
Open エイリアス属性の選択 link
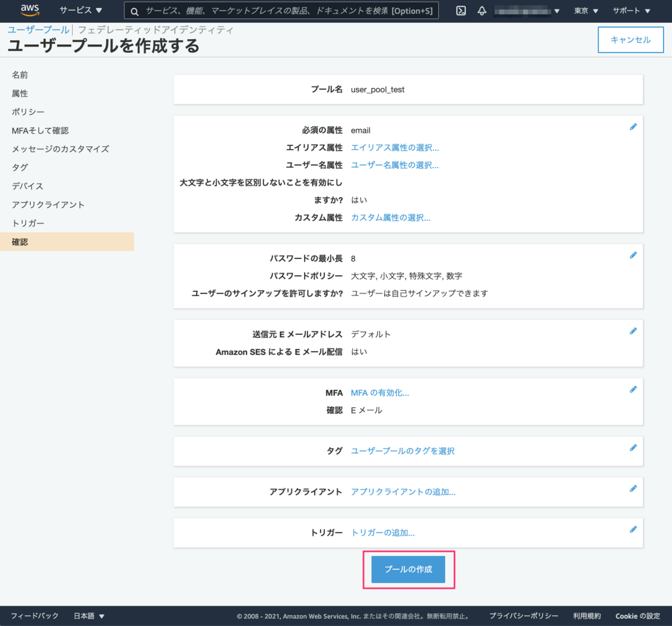coord(395,147)
